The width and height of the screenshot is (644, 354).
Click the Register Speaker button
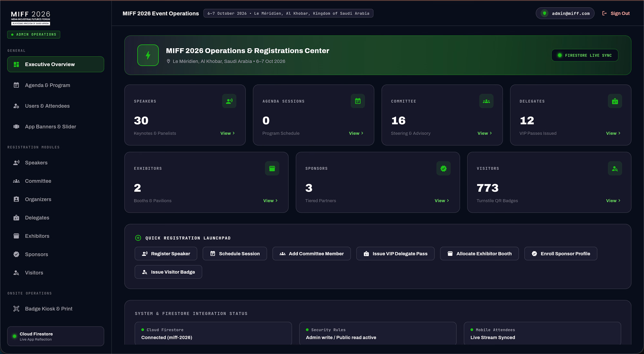(x=166, y=254)
